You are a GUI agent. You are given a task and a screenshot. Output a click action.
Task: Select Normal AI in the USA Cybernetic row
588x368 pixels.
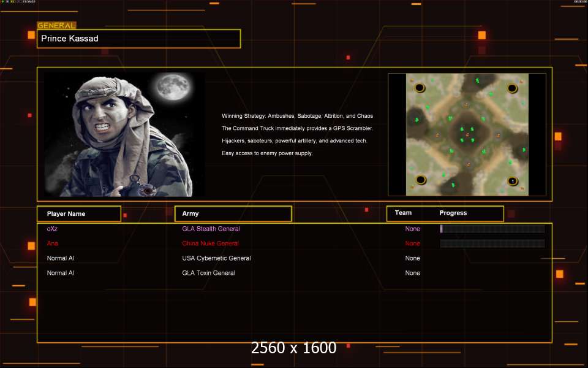tap(61, 258)
